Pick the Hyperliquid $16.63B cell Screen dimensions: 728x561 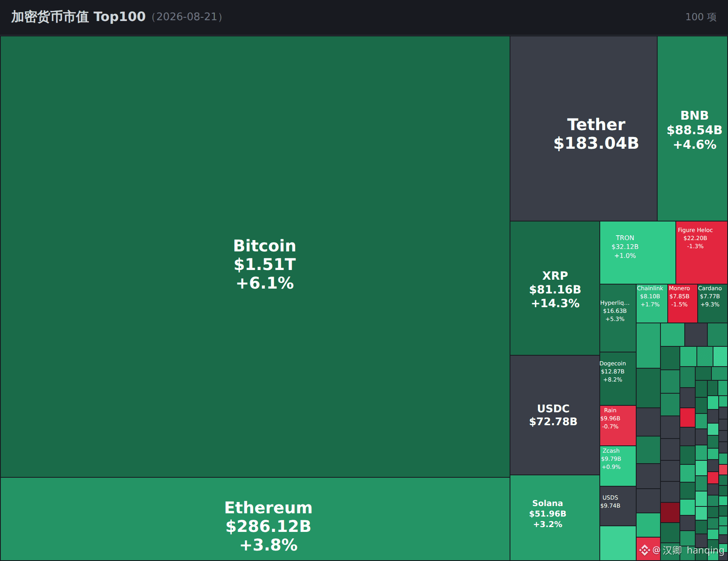pos(618,318)
